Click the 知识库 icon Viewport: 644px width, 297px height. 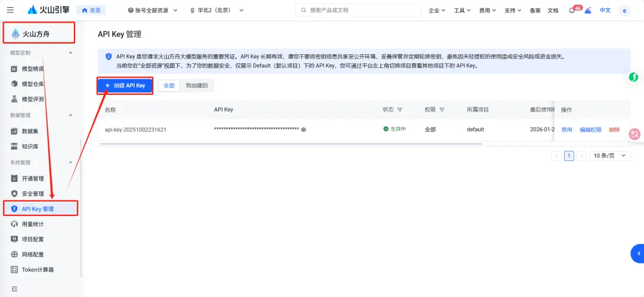click(x=14, y=146)
